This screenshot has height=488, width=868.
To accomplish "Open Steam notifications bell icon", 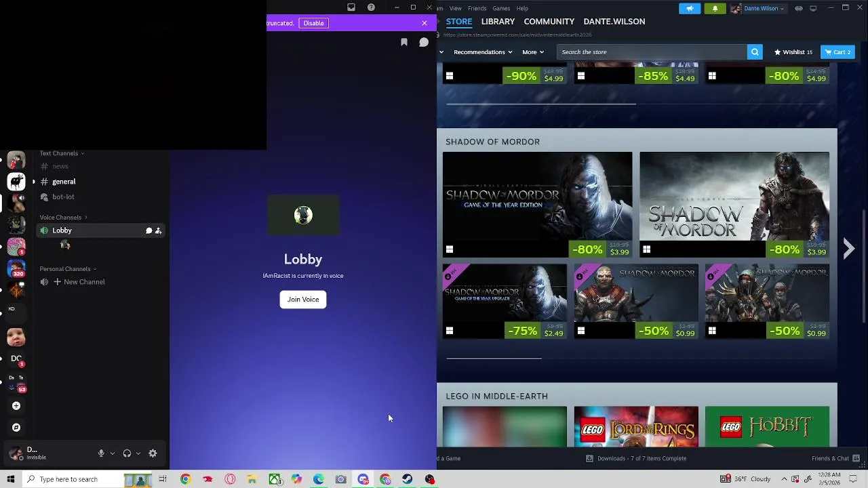I will (715, 8).
